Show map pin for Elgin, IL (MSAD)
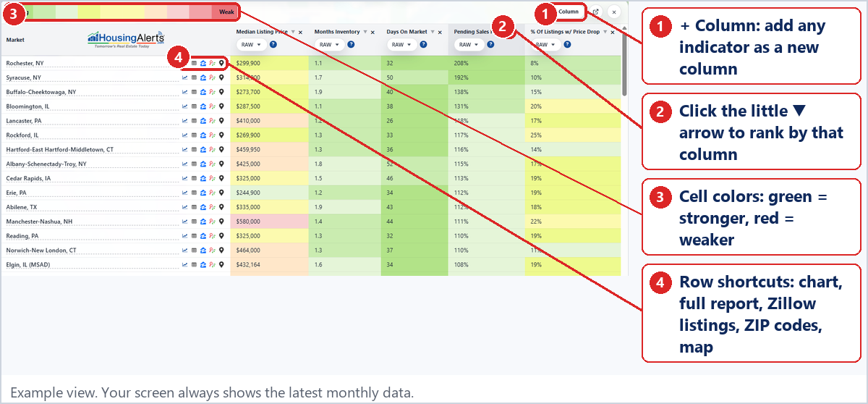868x404 pixels. [x=221, y=265]
